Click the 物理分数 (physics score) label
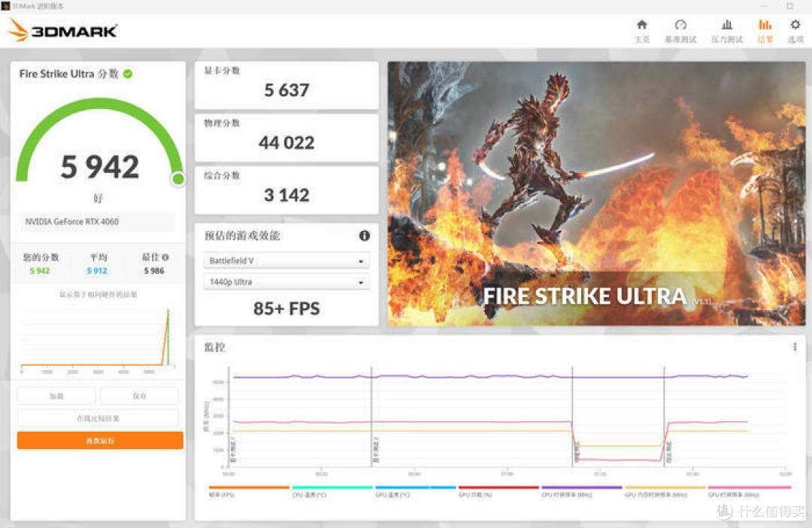The width and height of the screenshot is (812, 528). click(222, 123)
